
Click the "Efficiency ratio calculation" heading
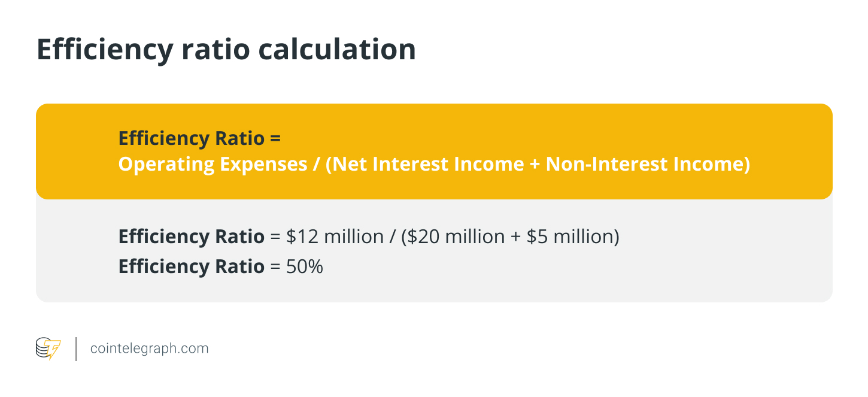226,50
